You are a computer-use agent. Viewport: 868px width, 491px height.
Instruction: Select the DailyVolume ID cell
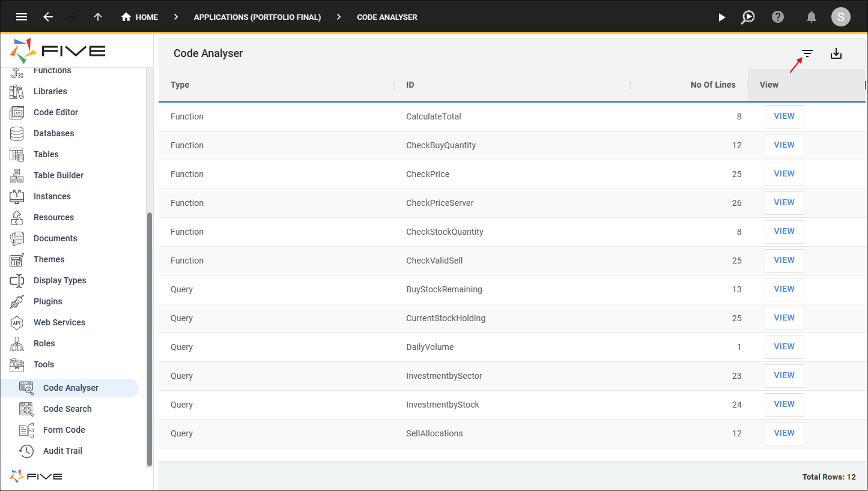tap(430, 347)
